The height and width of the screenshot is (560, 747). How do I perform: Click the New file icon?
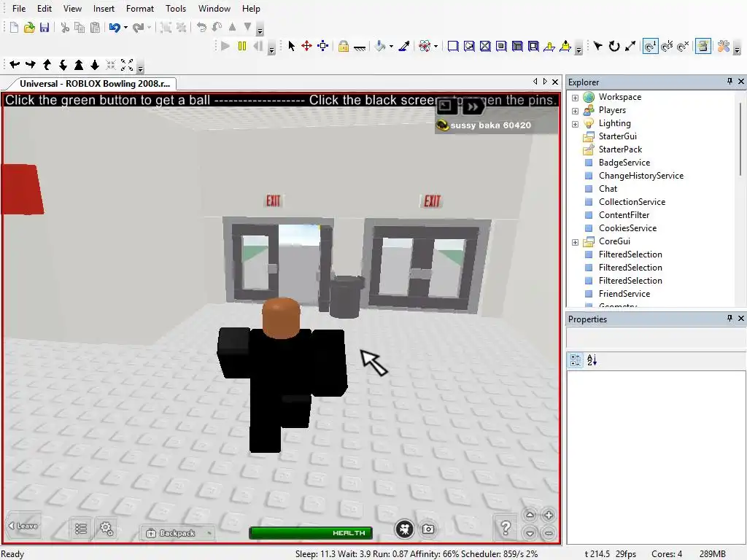14,28
